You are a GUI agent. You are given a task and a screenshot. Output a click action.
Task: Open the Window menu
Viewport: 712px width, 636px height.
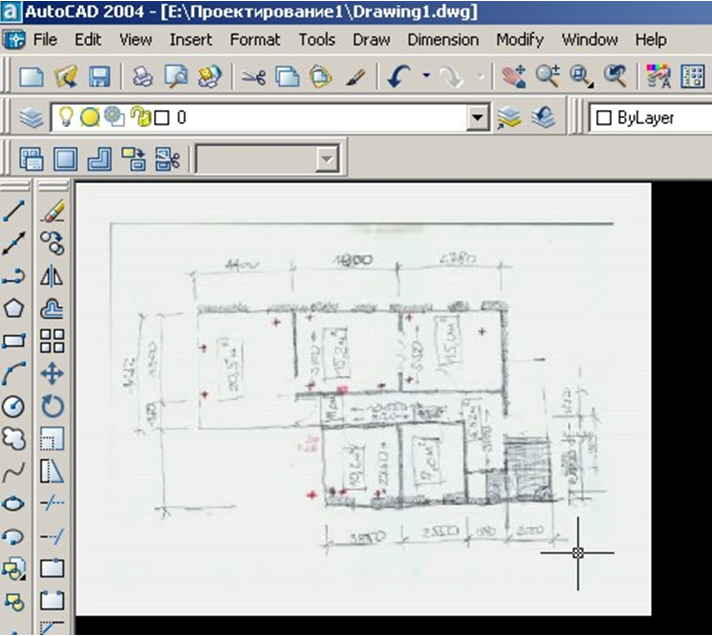coord(590,40)
